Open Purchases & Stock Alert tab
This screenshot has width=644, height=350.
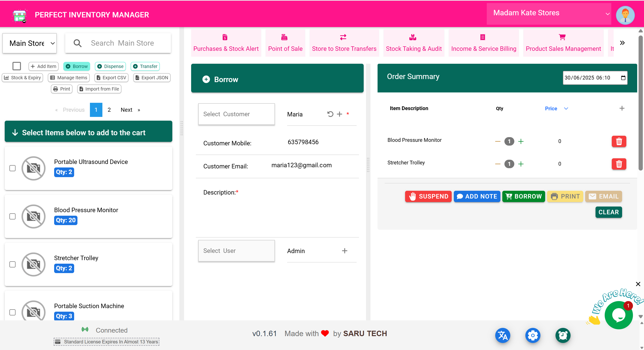click(226, 43)
